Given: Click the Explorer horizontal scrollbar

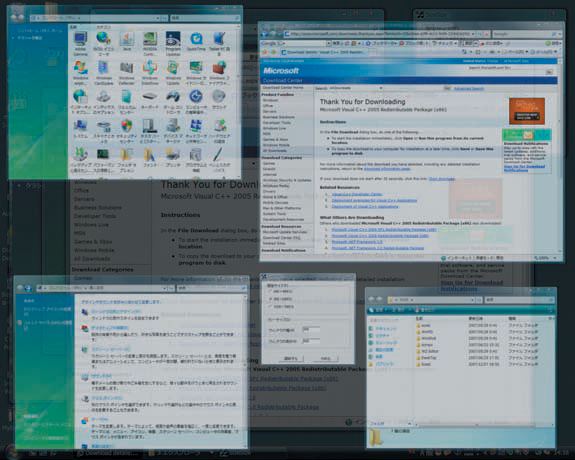Looking at the screenshot, I should pyautogui.click(x=484, y=424).
